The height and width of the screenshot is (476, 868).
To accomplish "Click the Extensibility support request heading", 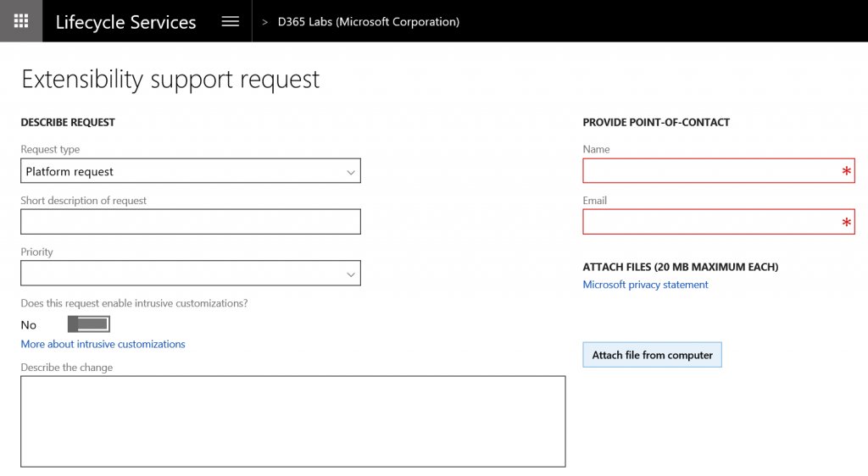I will coord(170,79).
